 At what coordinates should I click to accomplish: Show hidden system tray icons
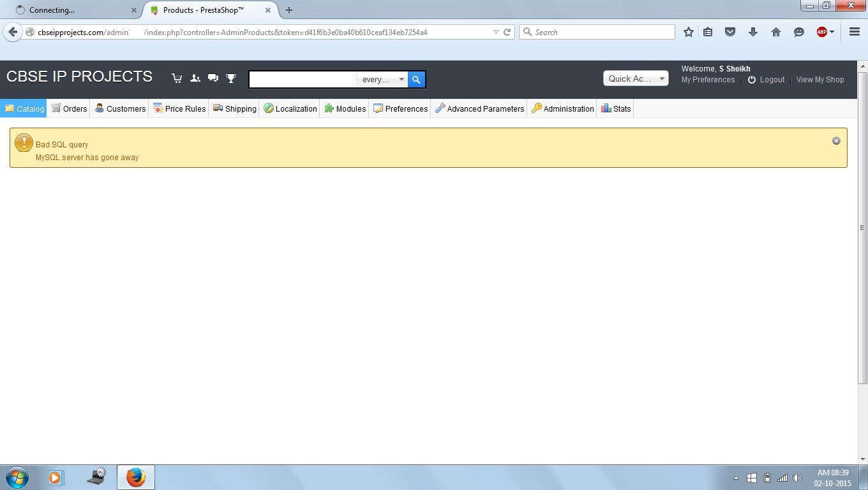tap(737, 478)
